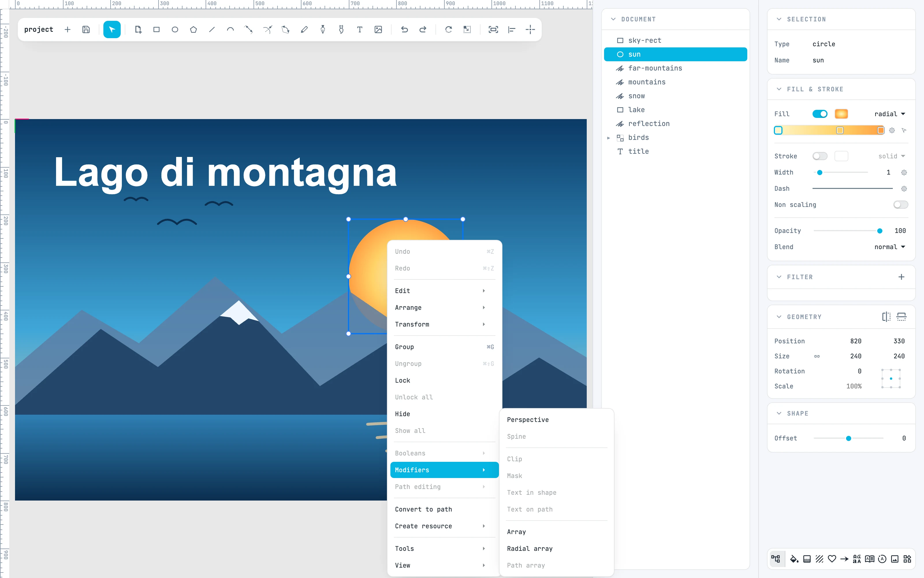The height and width of the screenshot is (578, 924).
Task: Select the text tool
Action: coord(359,29)
